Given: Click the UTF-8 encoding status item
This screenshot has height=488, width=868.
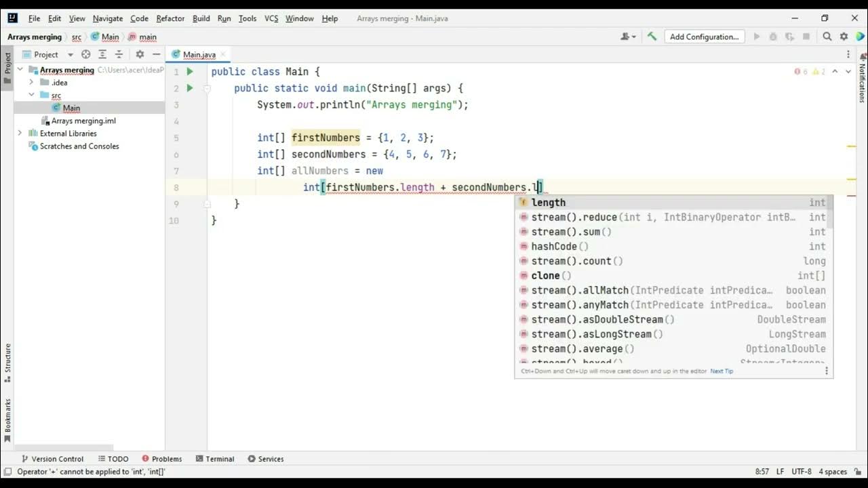Looking at the screenshot, I should pos(801,472).
